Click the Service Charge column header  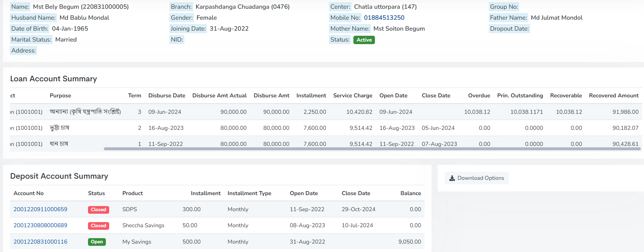353,96
